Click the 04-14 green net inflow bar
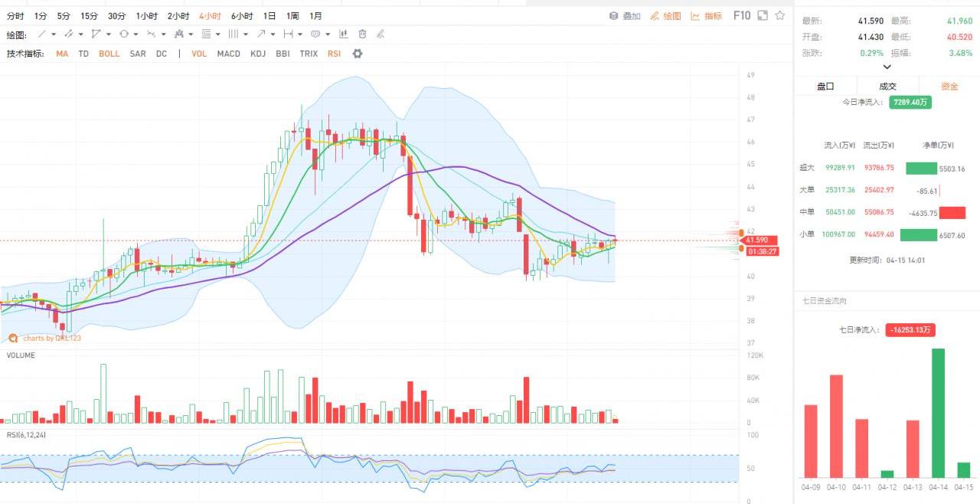 (x=938, y=413)
